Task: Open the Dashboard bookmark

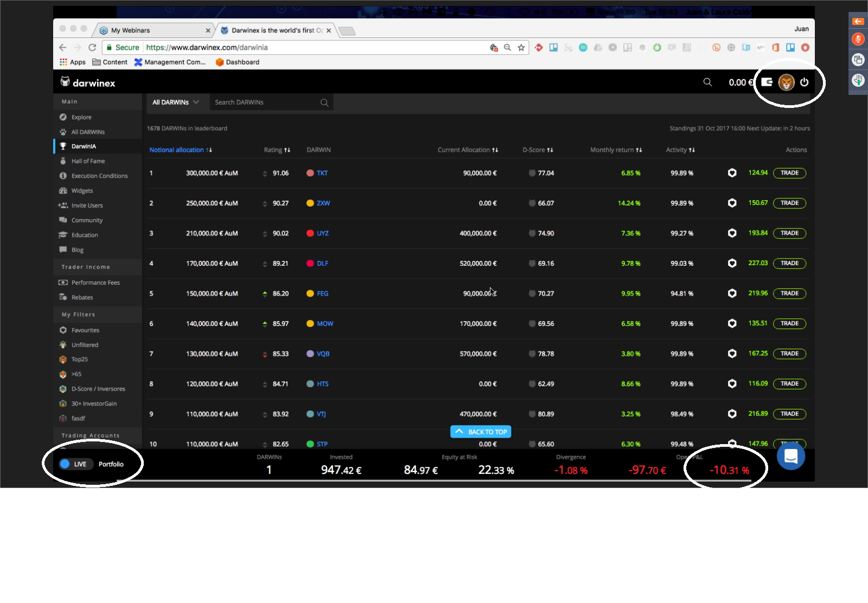Action: (238, 62)
